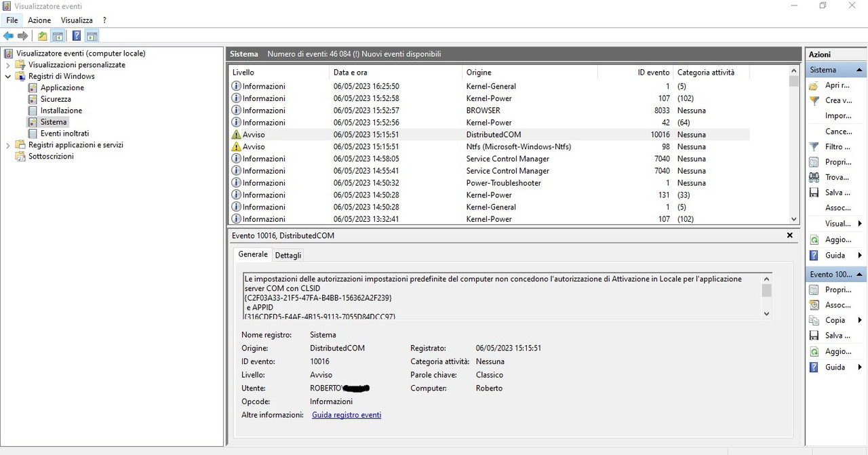Viewport: 868px width, 455px height.
Task: Open the Copia submenu arrow
Action: point(860,320)
